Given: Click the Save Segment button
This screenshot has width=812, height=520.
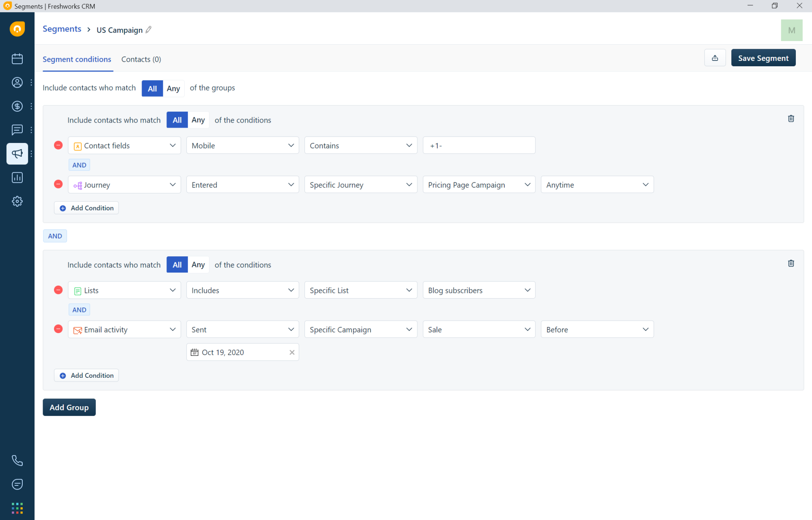Looking at the screenshot, I should click(763, 58).
